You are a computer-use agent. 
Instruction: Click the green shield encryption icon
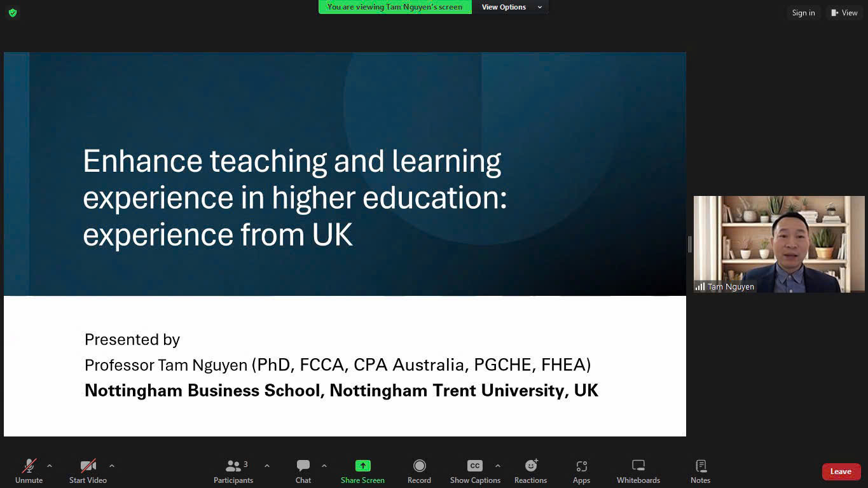[x=13, y=13]
